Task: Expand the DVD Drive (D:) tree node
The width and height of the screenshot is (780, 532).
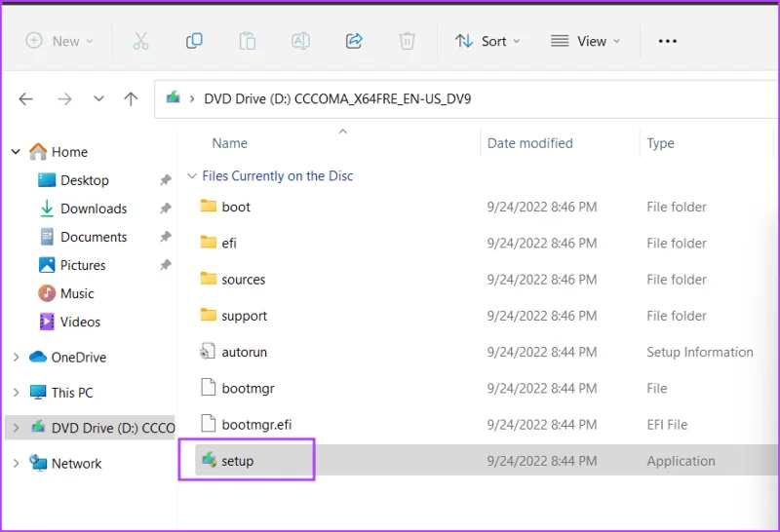Action: tap(16, 428)
